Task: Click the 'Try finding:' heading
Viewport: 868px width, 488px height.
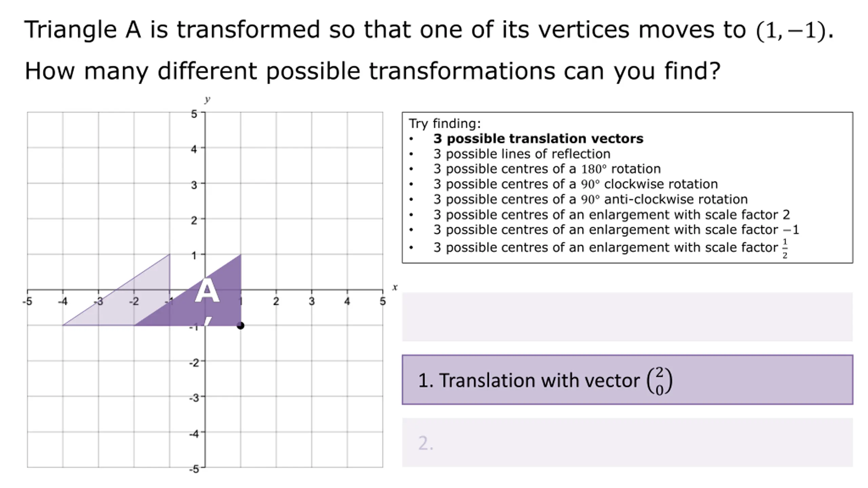Action: pos(445,124)
